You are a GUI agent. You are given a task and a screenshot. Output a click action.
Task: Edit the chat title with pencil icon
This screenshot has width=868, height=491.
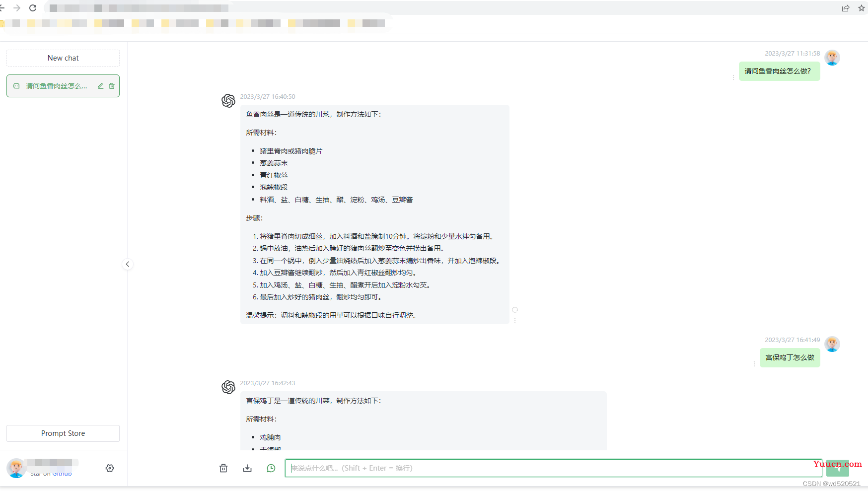tap(100, 86)
